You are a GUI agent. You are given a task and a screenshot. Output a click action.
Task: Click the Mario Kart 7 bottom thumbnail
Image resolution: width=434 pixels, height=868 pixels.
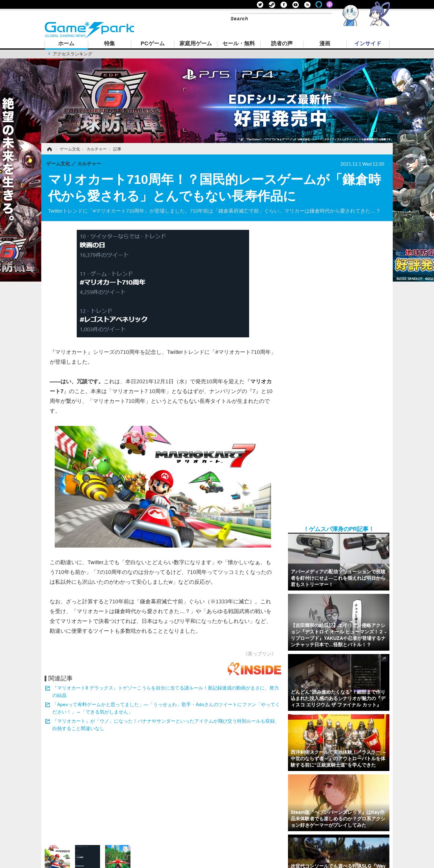tap(57, 857)
